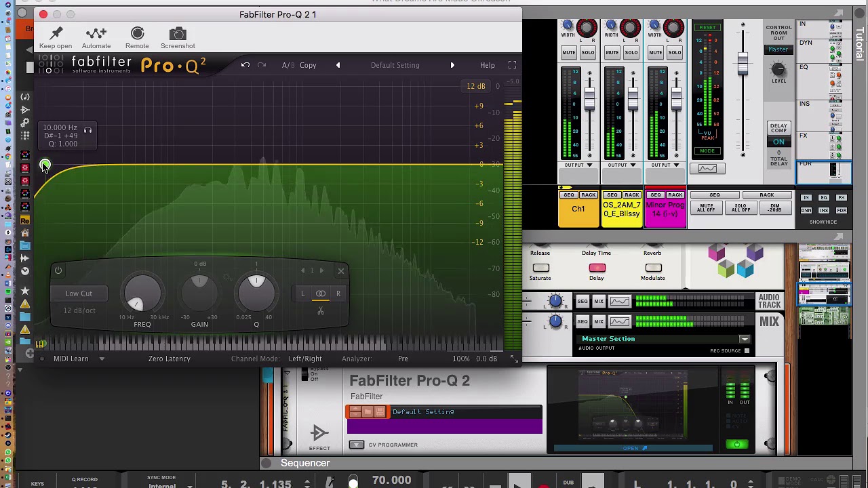Screen dimensions: 868x488
Task: Open the Zero Latency processing mode menu
Action: 170,359
